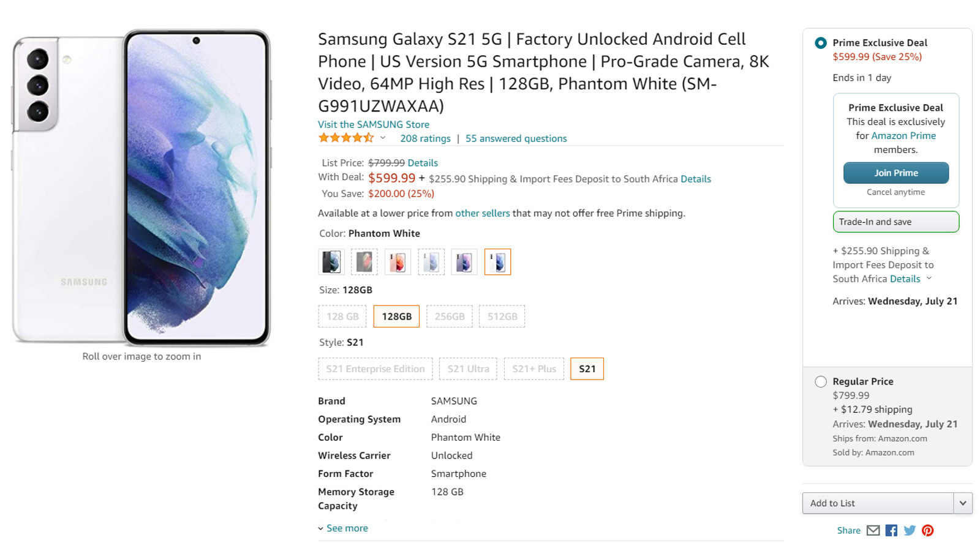Click the main phone product image
Image resolution: width=980 pixels, height=551 pixels.
(141, 187)
